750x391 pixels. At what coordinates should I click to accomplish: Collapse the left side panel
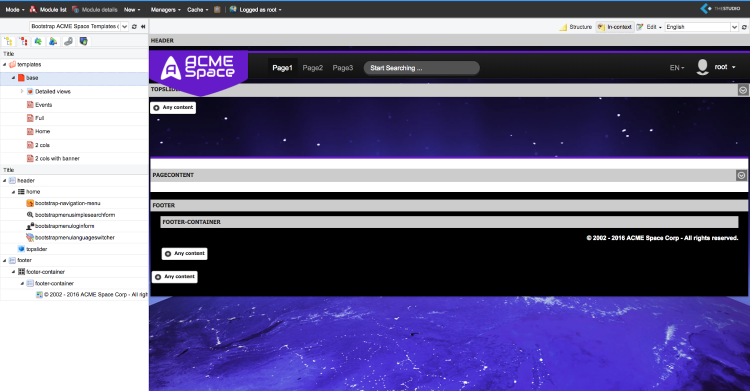pyautogui.click(x=143, y=27)
